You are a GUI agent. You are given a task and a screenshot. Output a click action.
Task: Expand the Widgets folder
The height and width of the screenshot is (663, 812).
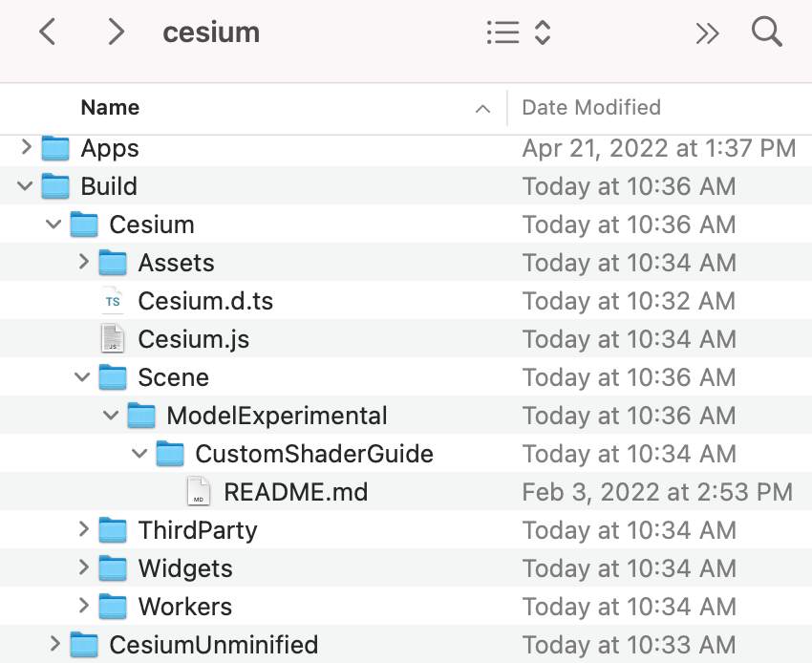pos(82,567)
